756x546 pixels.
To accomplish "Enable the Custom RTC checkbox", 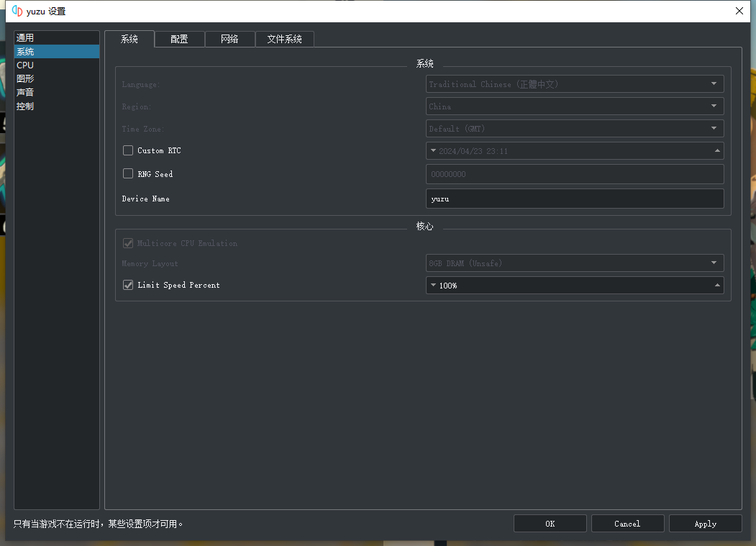I will 128,151.
